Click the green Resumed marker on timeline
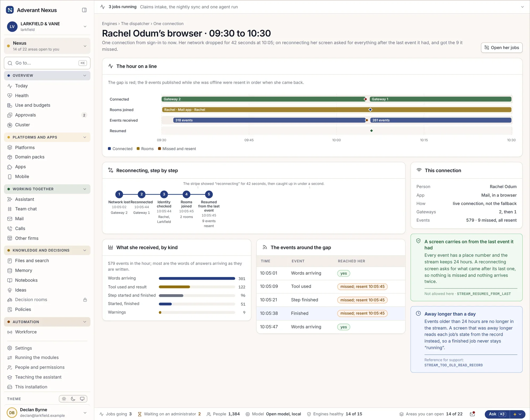530x420 pixels. [372, 131]
